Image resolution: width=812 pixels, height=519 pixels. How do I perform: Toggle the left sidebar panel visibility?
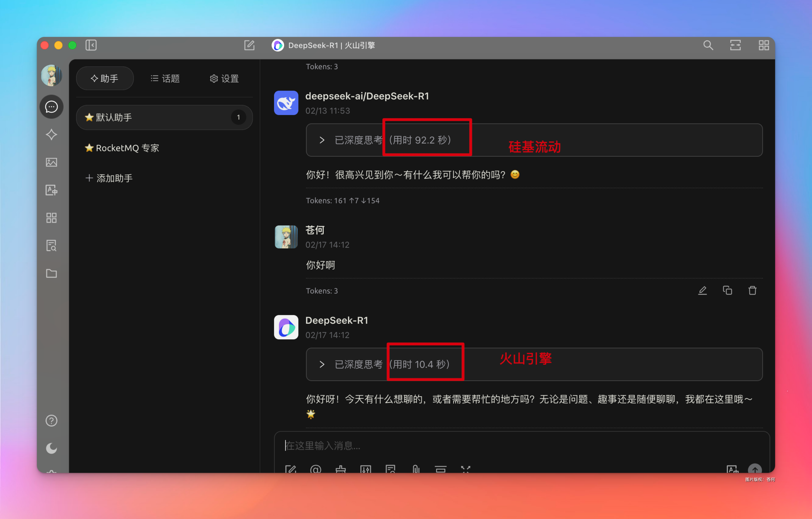[x=91, y=45]
